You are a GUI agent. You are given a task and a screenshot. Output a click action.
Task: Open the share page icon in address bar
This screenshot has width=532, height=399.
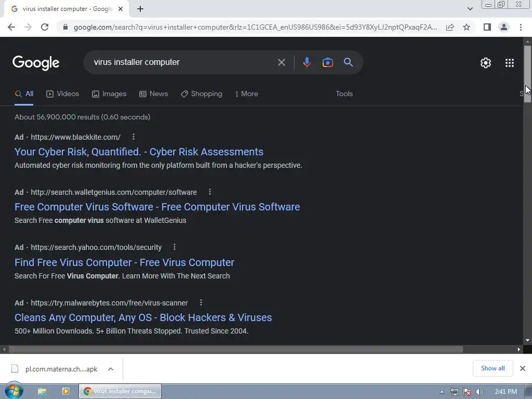coord(450,27)
